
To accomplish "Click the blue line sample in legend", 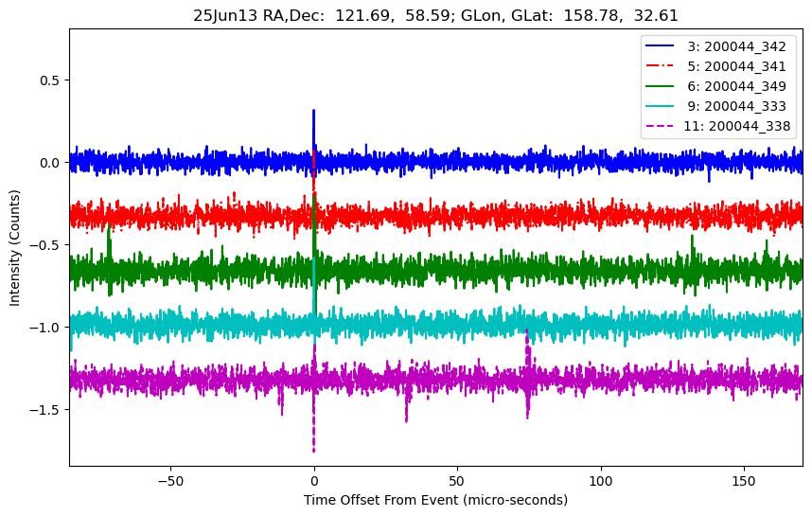I will pyautogui.click(x=660, y=46).
